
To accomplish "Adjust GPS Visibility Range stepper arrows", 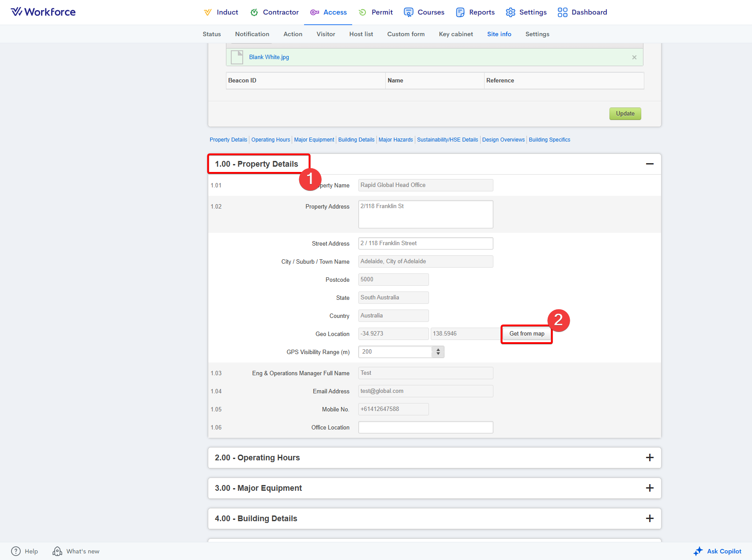I will [438, 352].
